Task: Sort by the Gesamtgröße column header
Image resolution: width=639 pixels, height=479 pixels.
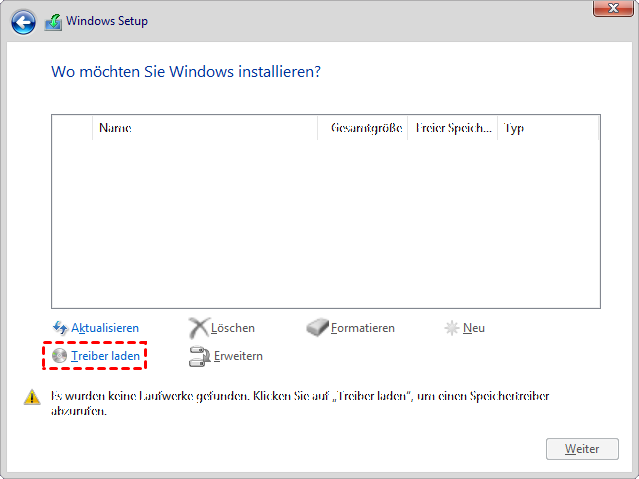Action: [x=363, y=128]
